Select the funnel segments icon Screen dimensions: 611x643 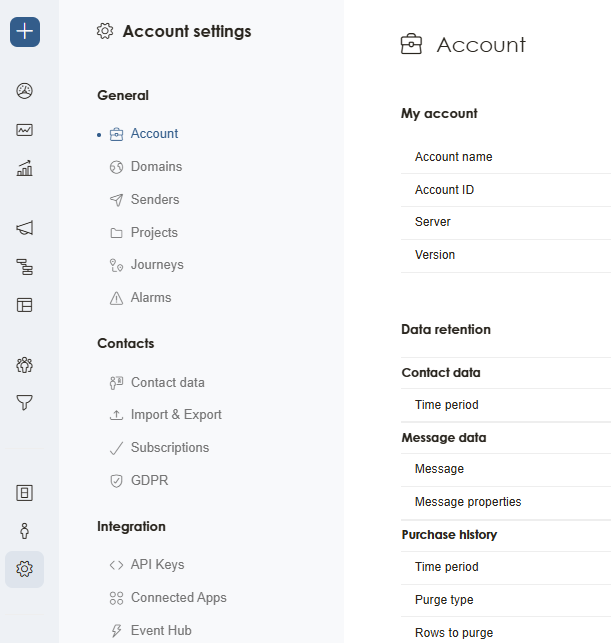(25, 403)
